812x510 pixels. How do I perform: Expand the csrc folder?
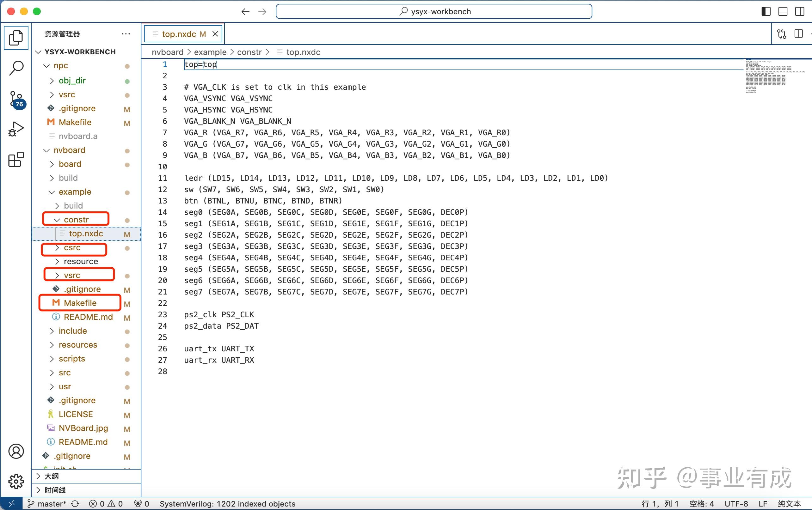72,248
